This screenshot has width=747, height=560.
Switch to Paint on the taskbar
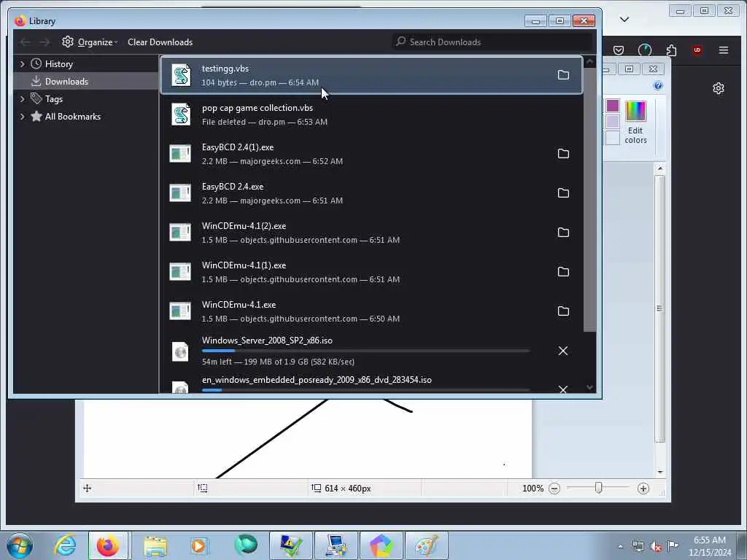[x=426, y=545]
